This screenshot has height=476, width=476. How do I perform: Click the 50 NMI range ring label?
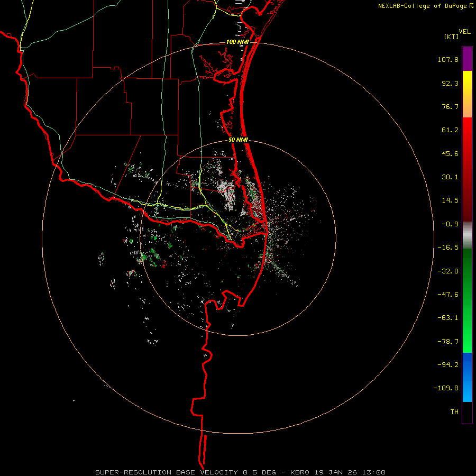click(239, 140)
